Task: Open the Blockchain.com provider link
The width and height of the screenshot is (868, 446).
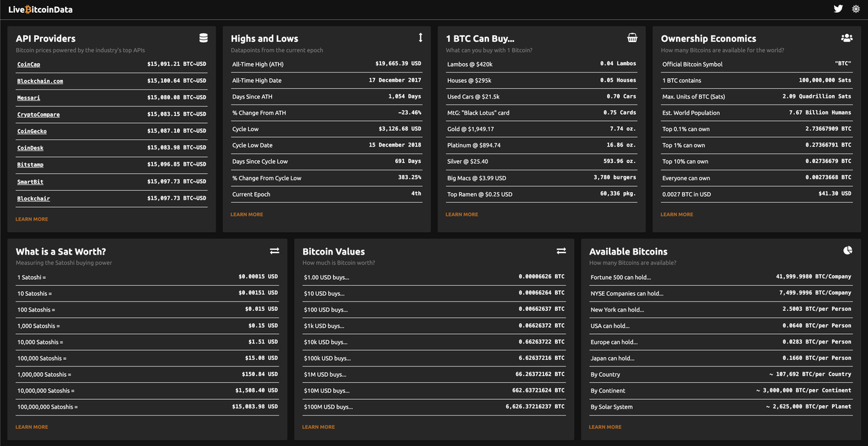Action: tap(40, 81)
